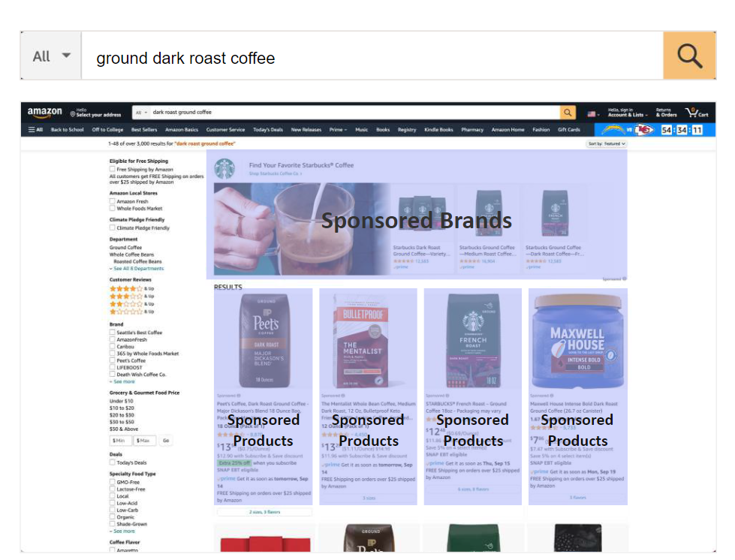Select Best Sellers in the navigation bar

[145, 129]
